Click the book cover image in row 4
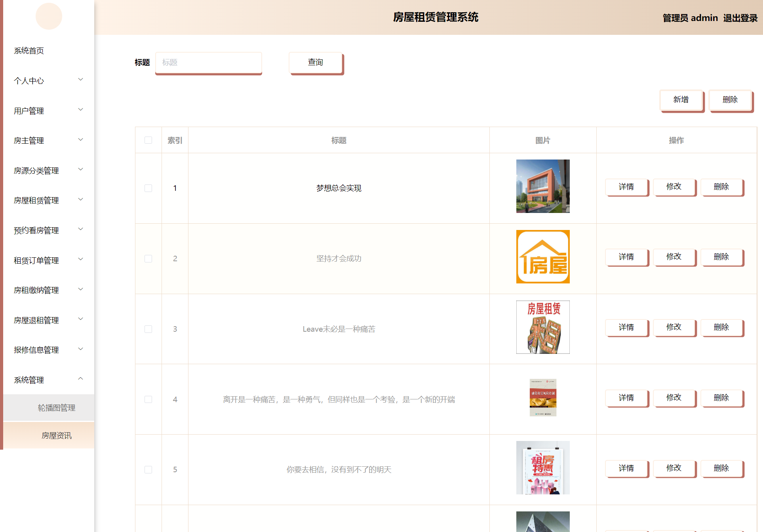The image size is (763, 532). click(542, 397)
